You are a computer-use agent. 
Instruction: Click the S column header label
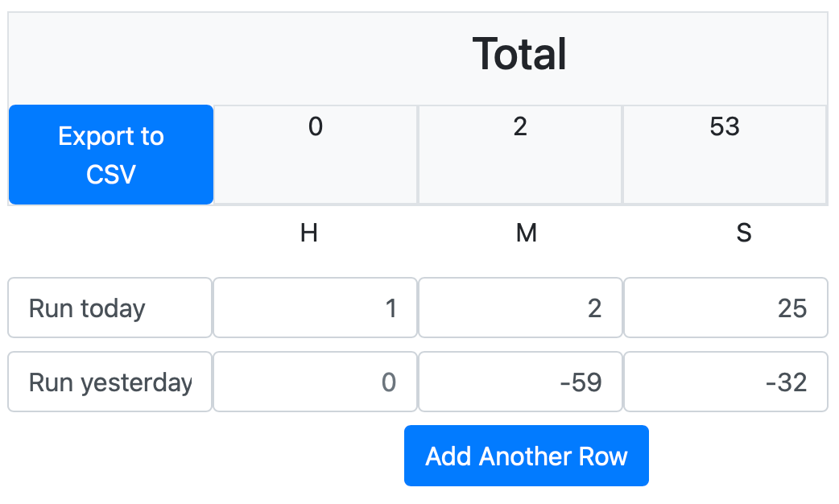(744, 233)
